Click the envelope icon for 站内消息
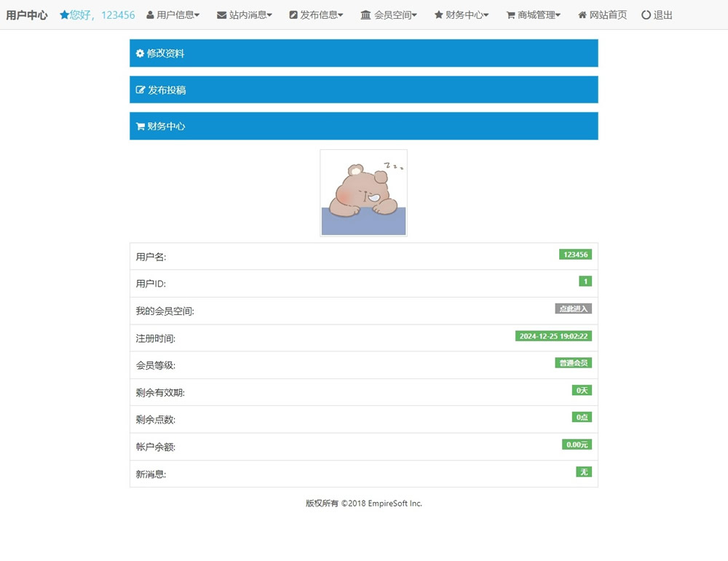This screenshot has width=728, height=561. click(222, 15)
